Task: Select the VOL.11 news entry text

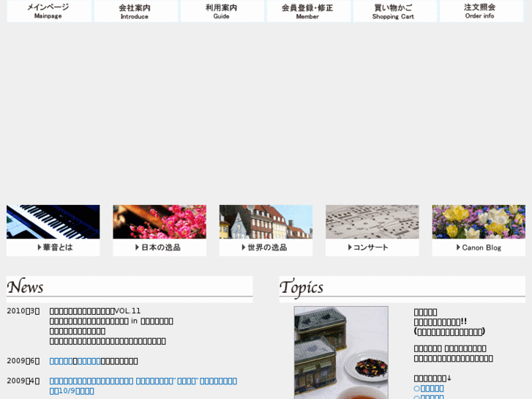Action: click(95, 311)
